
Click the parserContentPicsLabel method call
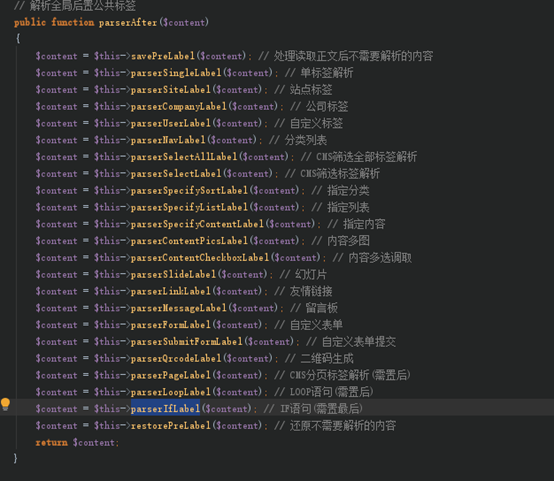click(189, 241)
